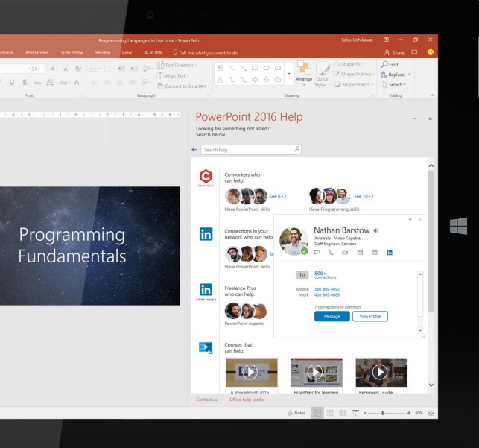This screenshot has width=479, height=448.
Task: Select the triangle shape in shapes gallery
Action: (x=220, y=80)
